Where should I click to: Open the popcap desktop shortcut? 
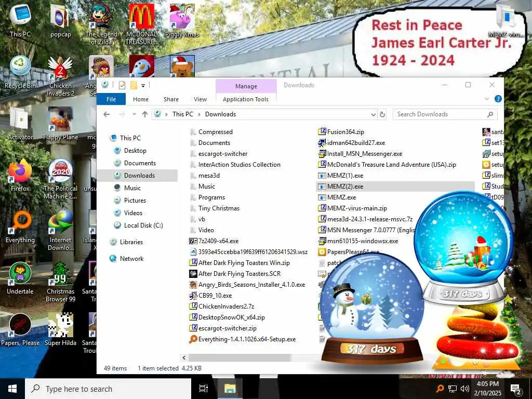pos(60,20)
